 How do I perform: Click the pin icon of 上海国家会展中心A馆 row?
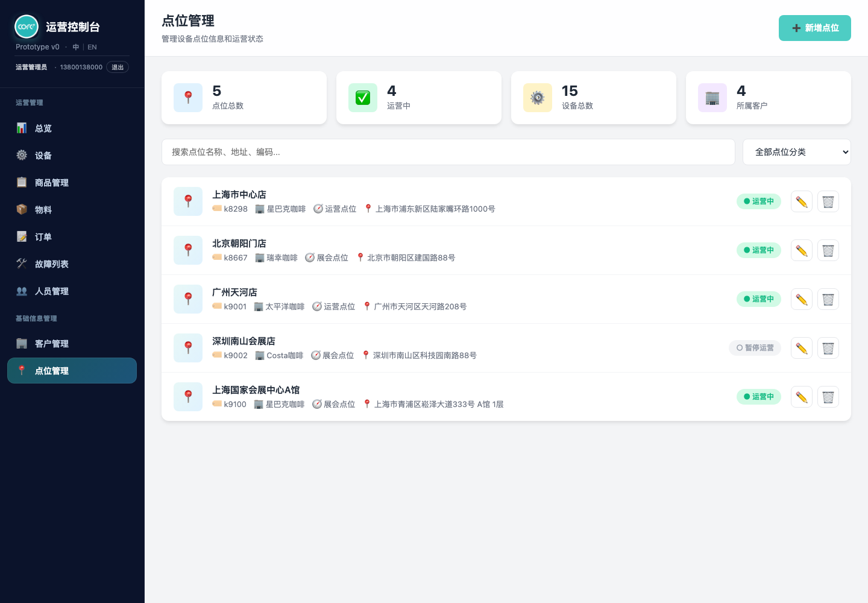click(x=188, y=397)
